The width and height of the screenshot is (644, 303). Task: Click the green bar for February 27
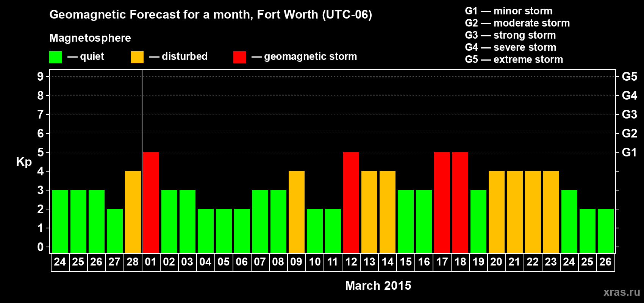tap(115, 231)
